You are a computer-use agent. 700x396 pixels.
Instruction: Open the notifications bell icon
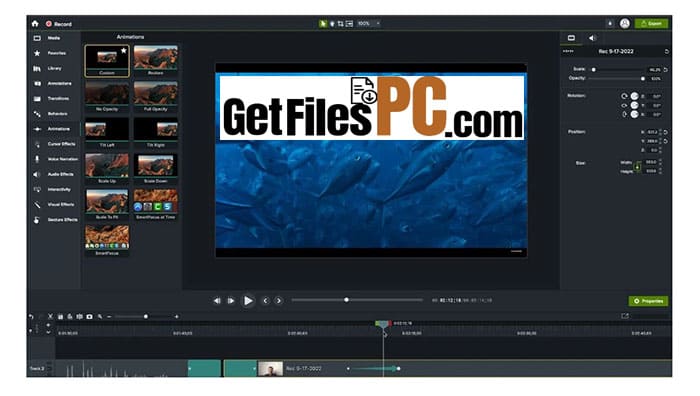[x=610, y=24]
